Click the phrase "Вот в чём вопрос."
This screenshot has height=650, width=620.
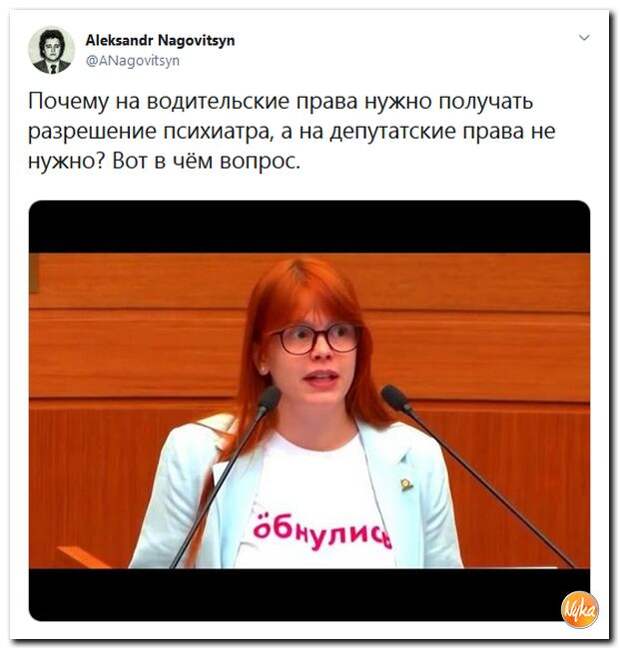pos(206,161)
